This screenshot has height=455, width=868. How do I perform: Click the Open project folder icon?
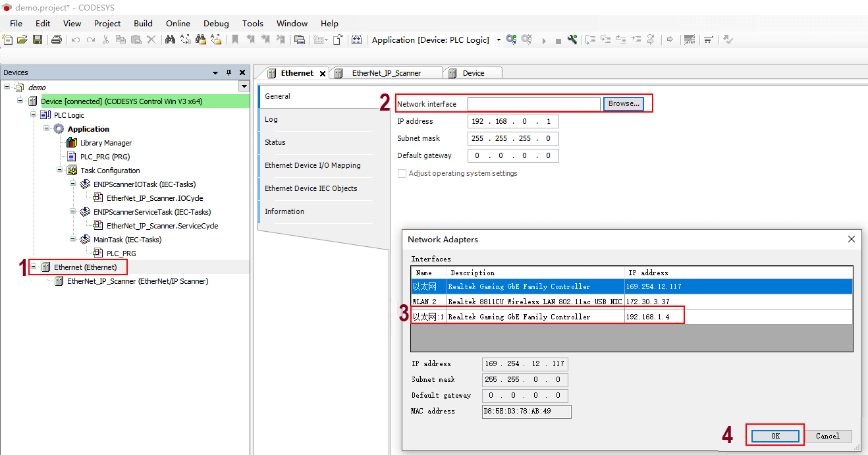(22, 40)
